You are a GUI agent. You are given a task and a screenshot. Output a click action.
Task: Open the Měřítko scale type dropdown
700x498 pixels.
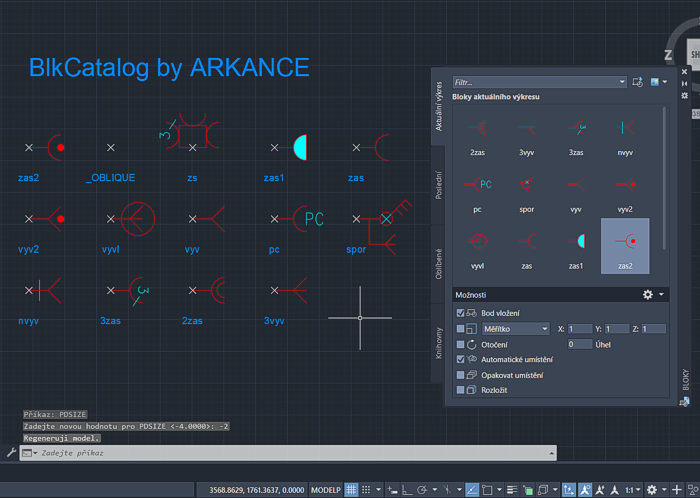(516, 329)
